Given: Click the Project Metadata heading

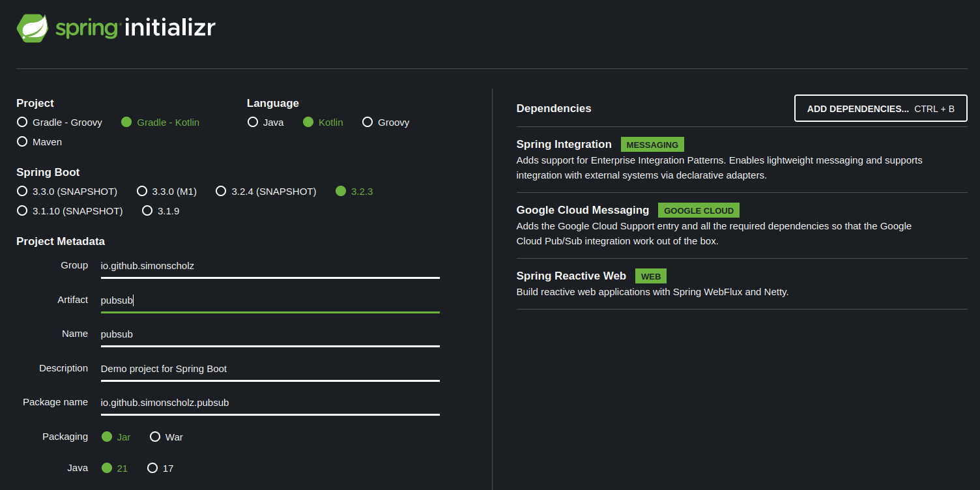Looking at the screenshot, I should pyautogui.click(x=61, y=242).
